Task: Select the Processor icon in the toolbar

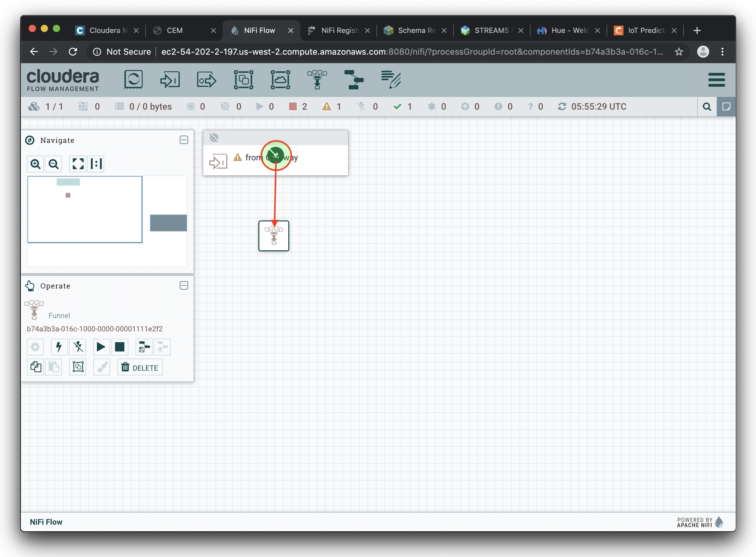Action: tap(133, 79)
